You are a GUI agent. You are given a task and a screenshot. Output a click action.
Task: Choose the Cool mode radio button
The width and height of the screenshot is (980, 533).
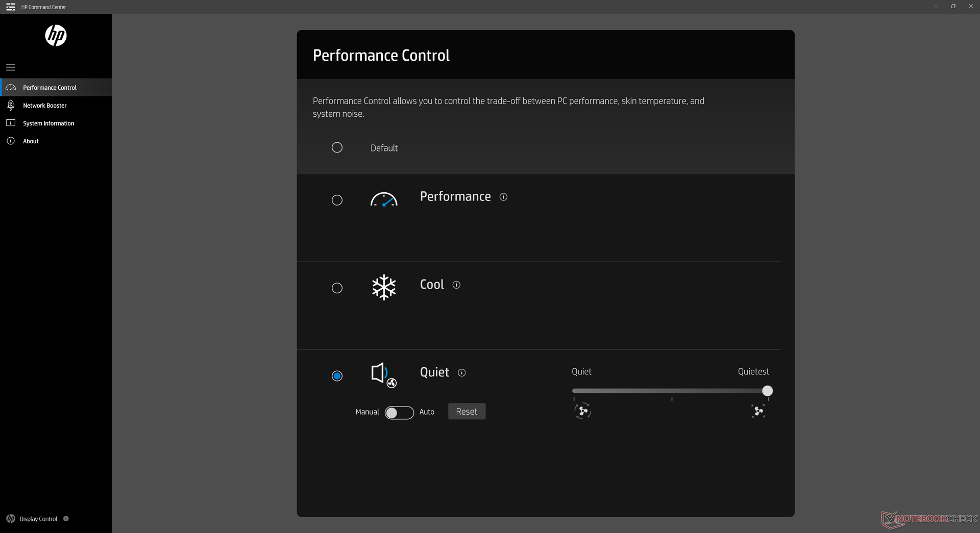tap(337, 288)
